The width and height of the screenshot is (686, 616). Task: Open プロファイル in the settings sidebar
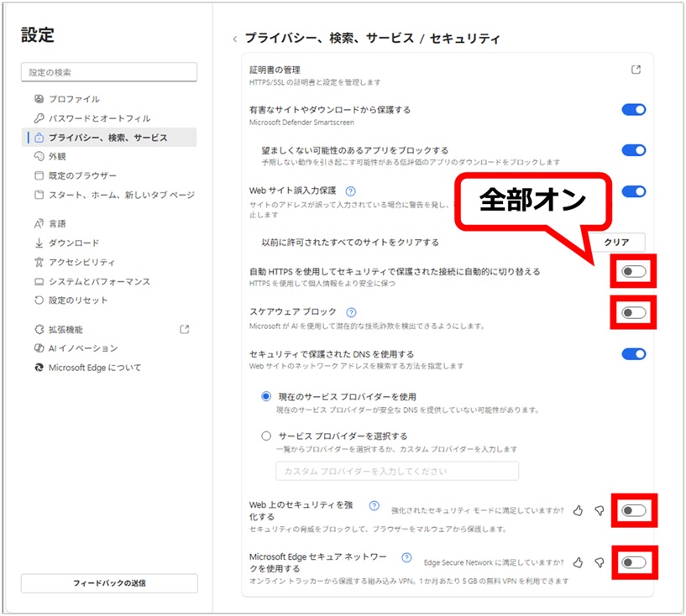[x=74, y=99]
